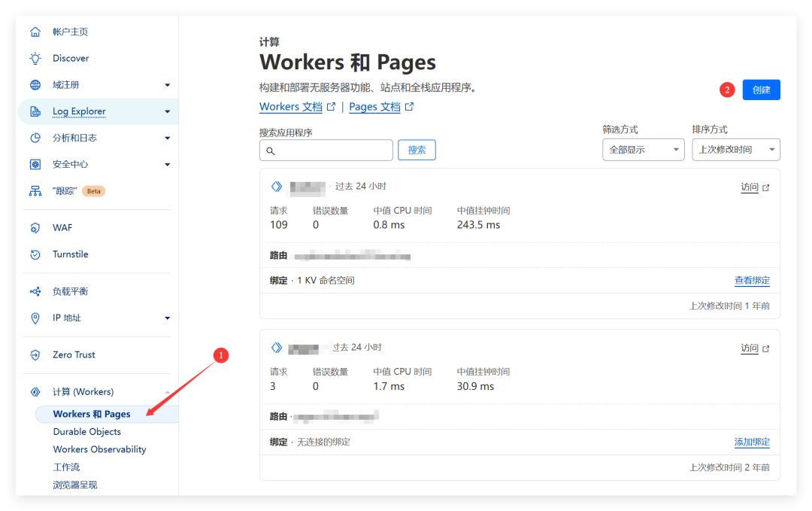The width and height of the screenshot is (812, 511).
Task: Click the 添加绑定 link
Action: (x=752, y=443)
